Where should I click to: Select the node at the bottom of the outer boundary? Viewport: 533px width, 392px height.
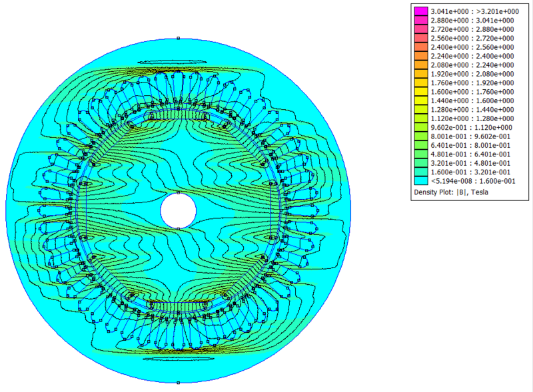coord(178,383)
